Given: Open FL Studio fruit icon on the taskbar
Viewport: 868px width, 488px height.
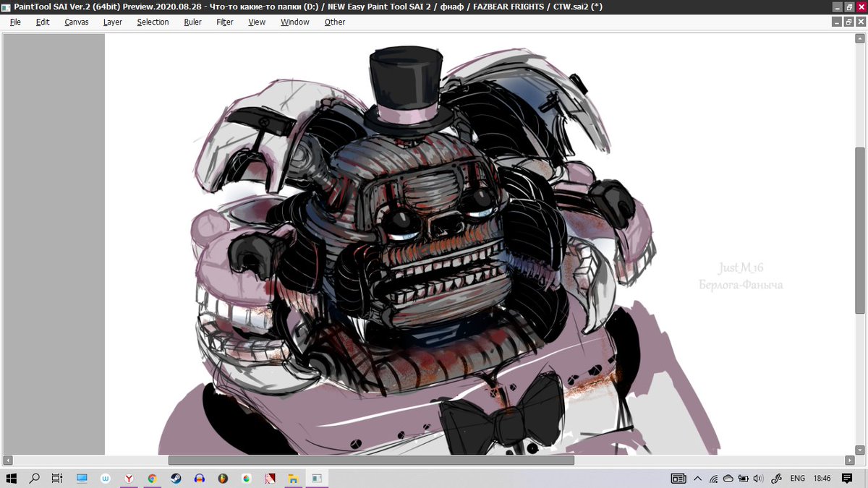Looking at the screenshot, I should tap(223, 478).
